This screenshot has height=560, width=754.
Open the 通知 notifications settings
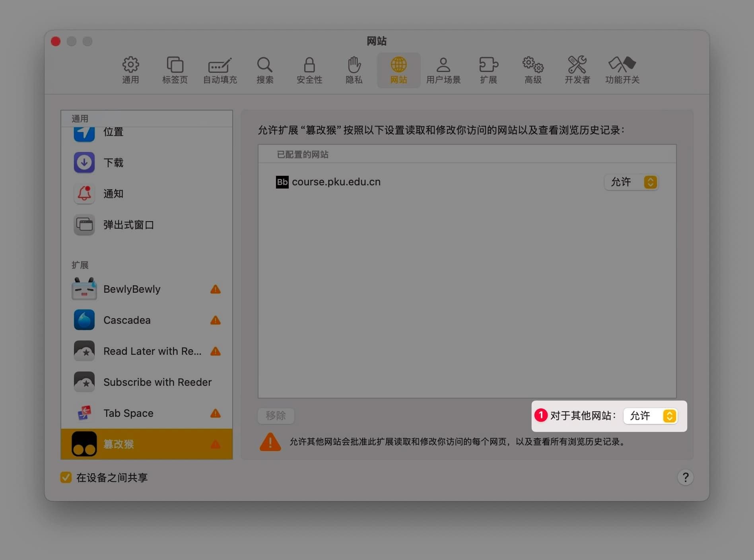113,194
